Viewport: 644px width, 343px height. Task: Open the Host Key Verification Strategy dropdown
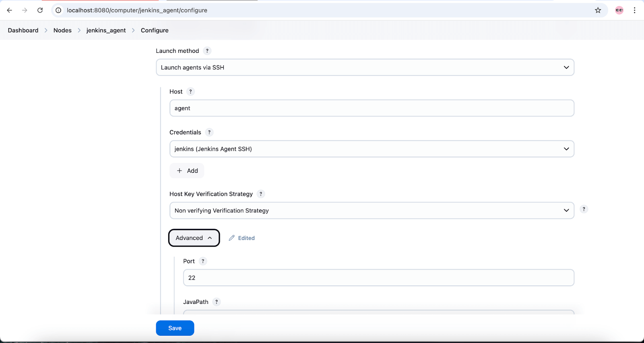click(x=372, y=211)
